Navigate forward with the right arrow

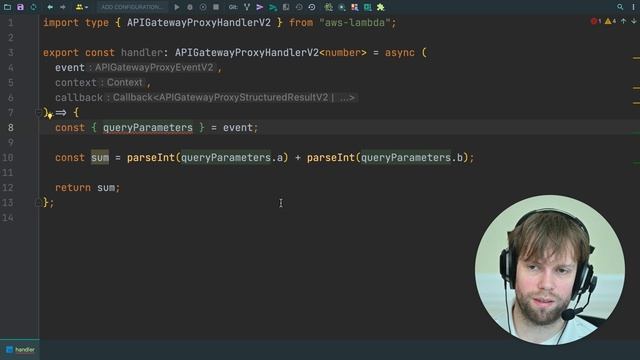[63, 7]
